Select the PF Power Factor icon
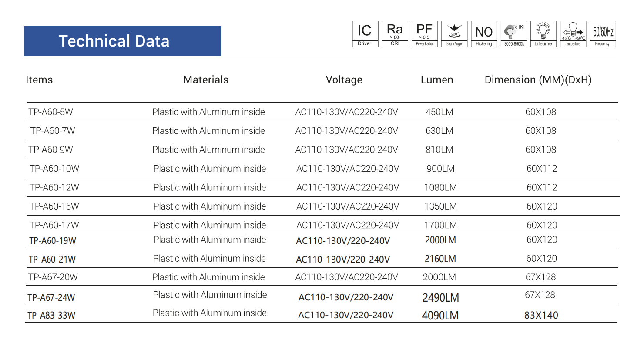 [424, 34]
